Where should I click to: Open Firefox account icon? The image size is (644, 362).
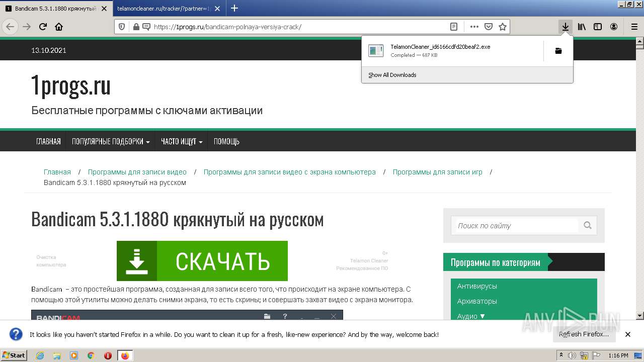614,27
